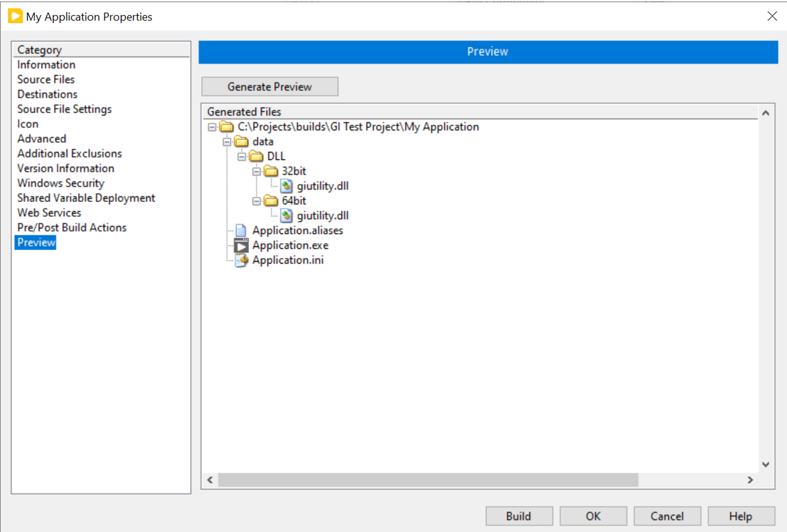Click the DLL folder icon

[256, 157]
